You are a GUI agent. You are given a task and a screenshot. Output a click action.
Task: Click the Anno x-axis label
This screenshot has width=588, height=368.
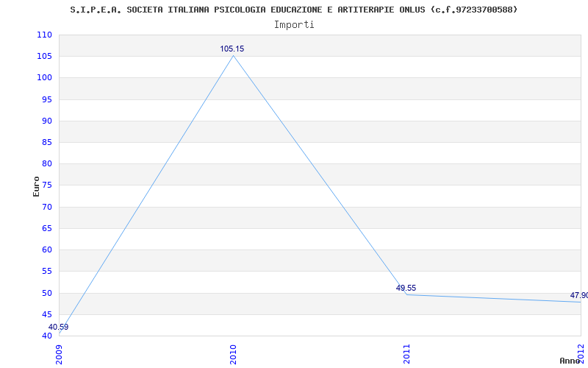click(x=570, y=361)
